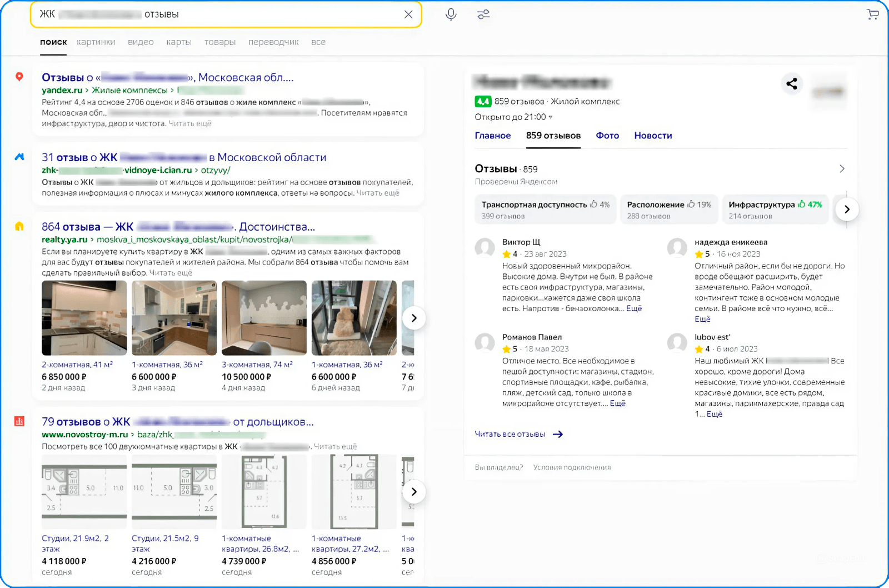The width and height of the screenshot is (889, 588).
Task: Select the 'Инфраструктура' 47% review filter
Action: (x=775, y=210)
